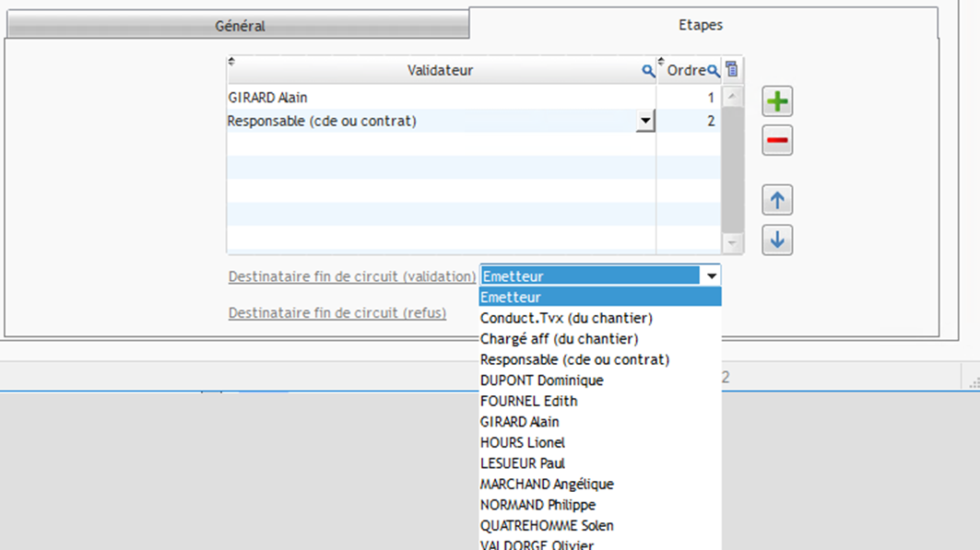Open dropdown for Responsable (cde ou contrat) row
This screenshot has width=980, height=550.
point(645,121)
